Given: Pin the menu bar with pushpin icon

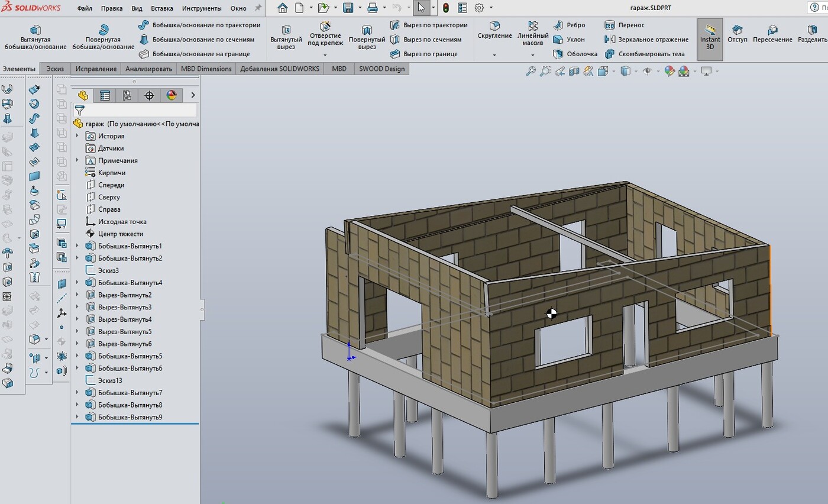Looking at the screenshot, I should point(258,8).
